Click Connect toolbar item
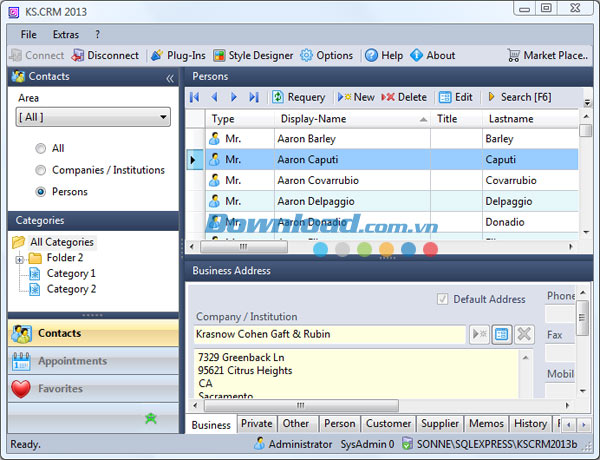Viewport: 600px width, 460px height. click(x=37, y=55)
